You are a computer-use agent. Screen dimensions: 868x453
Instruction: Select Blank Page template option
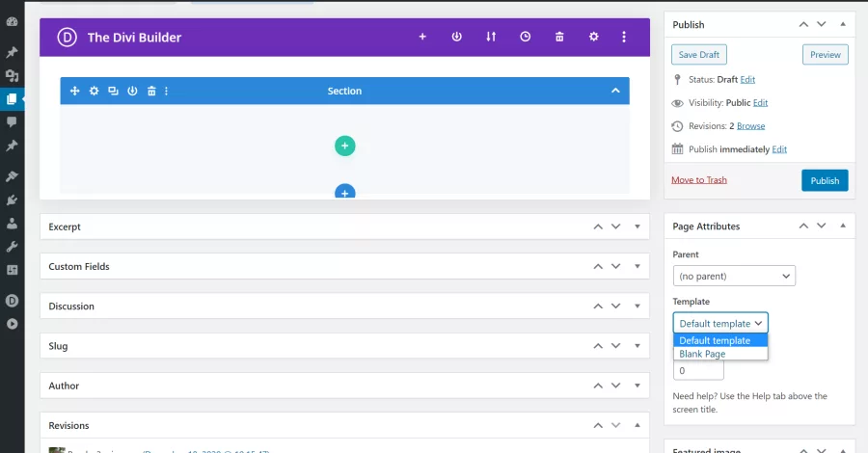(720, 354)
